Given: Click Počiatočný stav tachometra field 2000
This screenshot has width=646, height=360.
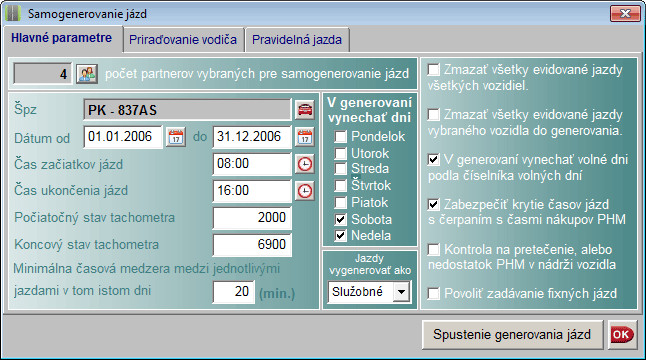Looking at the screenshot, I should (252, 218).
